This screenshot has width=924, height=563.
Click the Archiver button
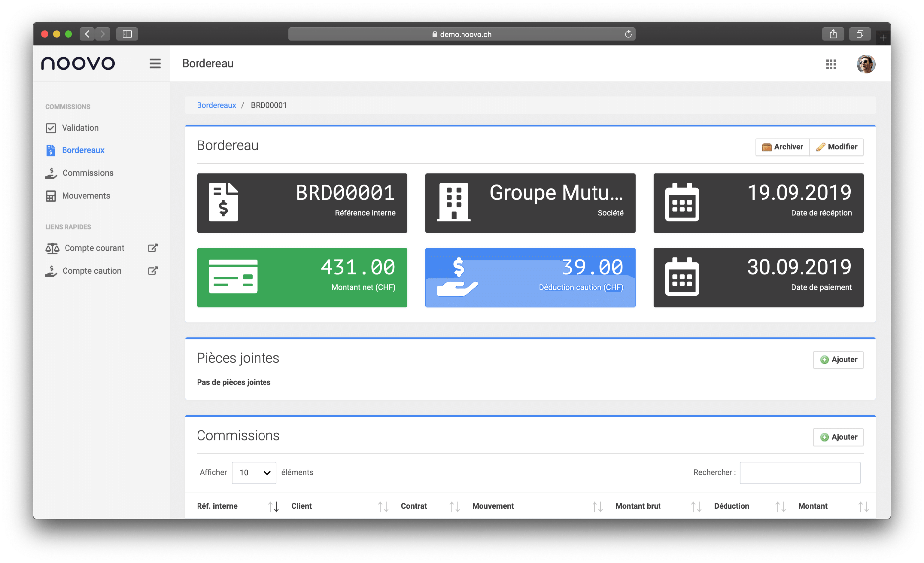[783, 147]
